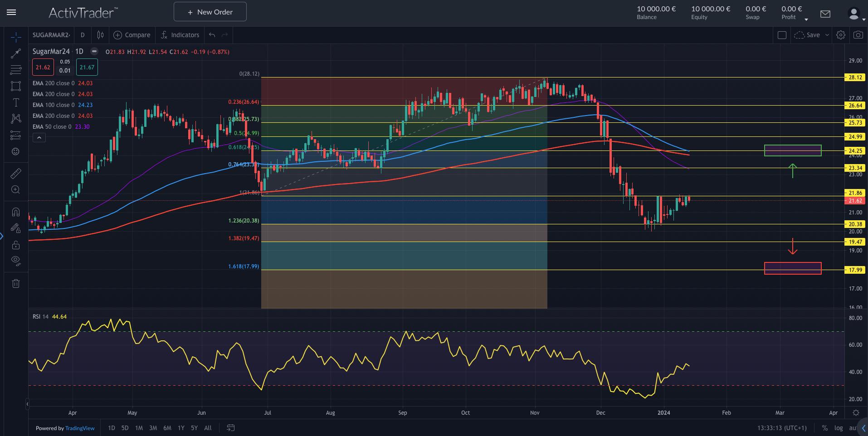Open the Indicators dialog

pos(180,35)
